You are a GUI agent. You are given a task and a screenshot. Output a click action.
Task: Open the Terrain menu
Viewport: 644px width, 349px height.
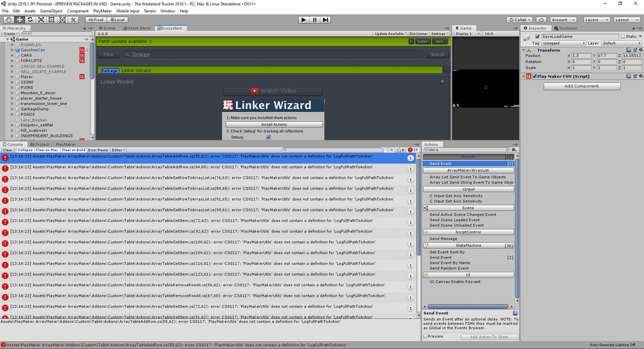(149, 11)
